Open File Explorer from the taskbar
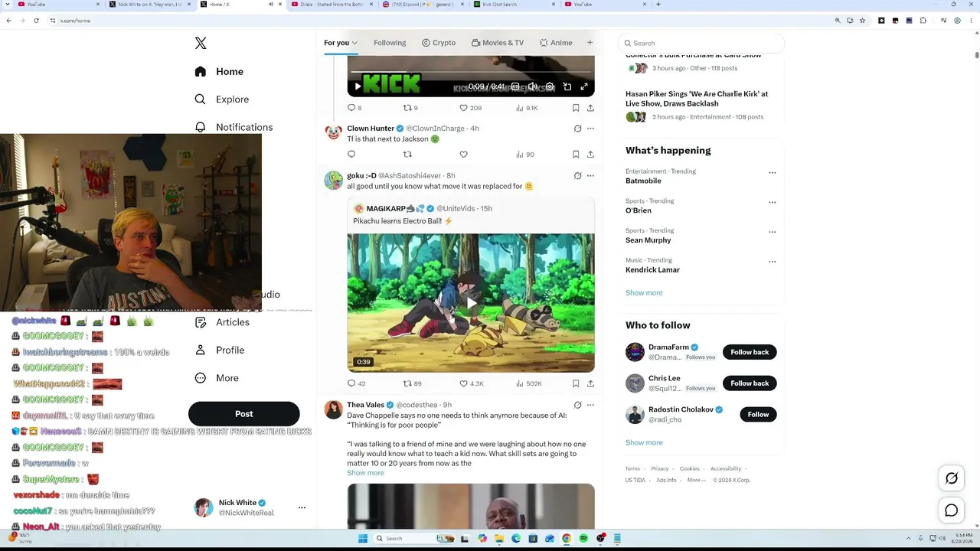The height and width of the screenshot is (551, 980). click(498, 538)
